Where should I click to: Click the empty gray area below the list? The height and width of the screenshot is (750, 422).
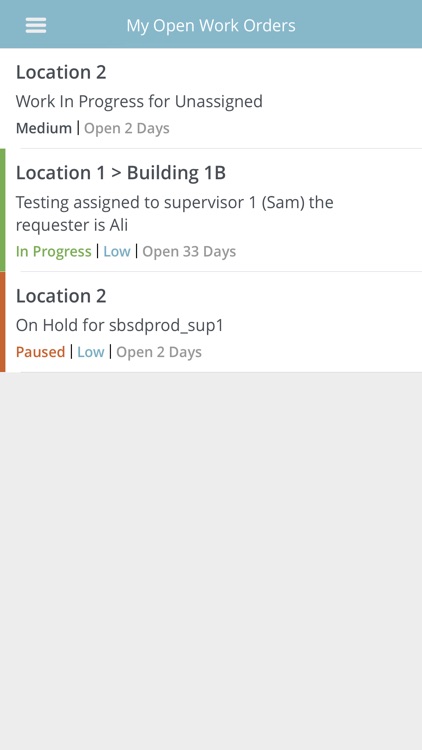pos(211,561)
